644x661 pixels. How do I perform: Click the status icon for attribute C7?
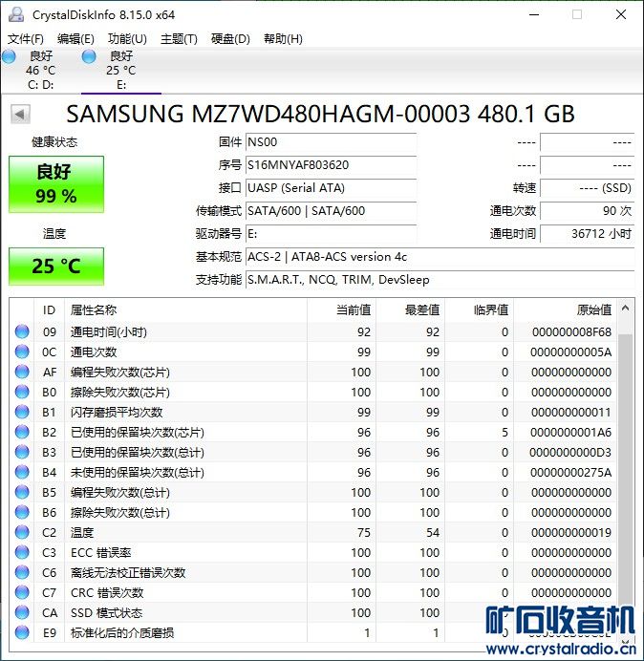click(22, 593)
